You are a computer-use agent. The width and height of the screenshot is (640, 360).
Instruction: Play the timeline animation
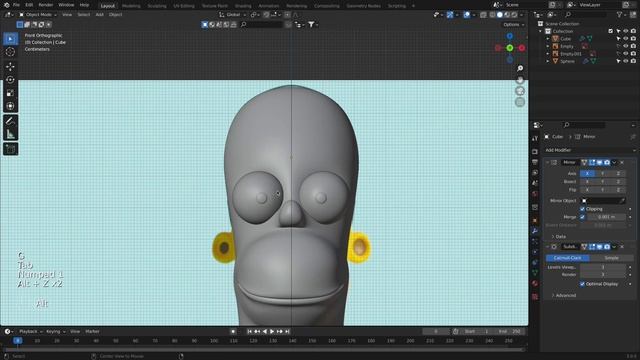tap(272, 331)
